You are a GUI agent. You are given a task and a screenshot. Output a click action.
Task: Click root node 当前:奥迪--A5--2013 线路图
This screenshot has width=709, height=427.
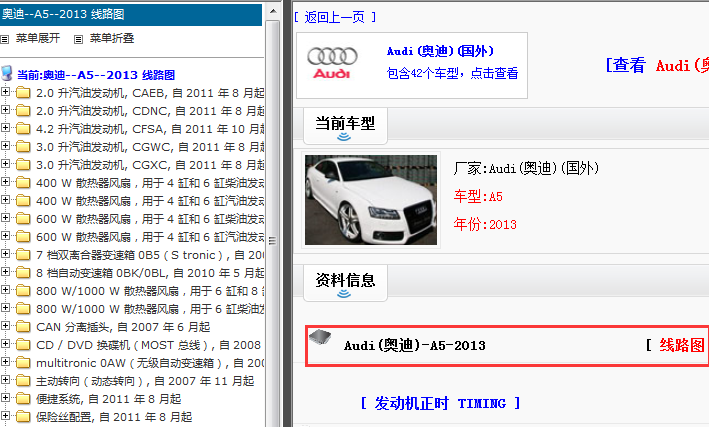coord(96,75)
